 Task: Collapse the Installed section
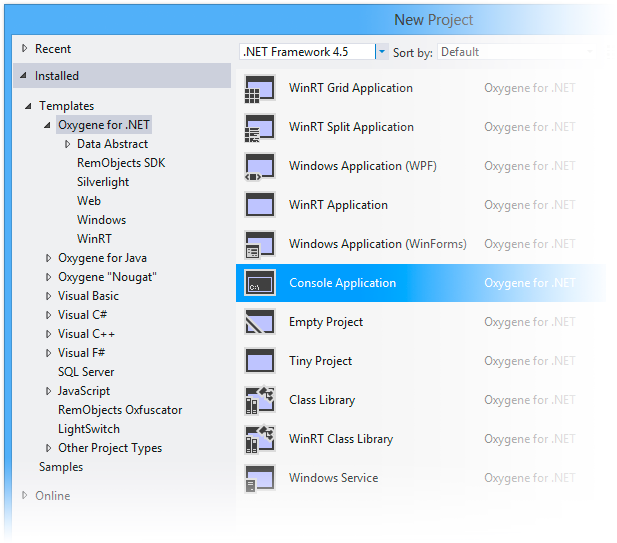point(24,75)
